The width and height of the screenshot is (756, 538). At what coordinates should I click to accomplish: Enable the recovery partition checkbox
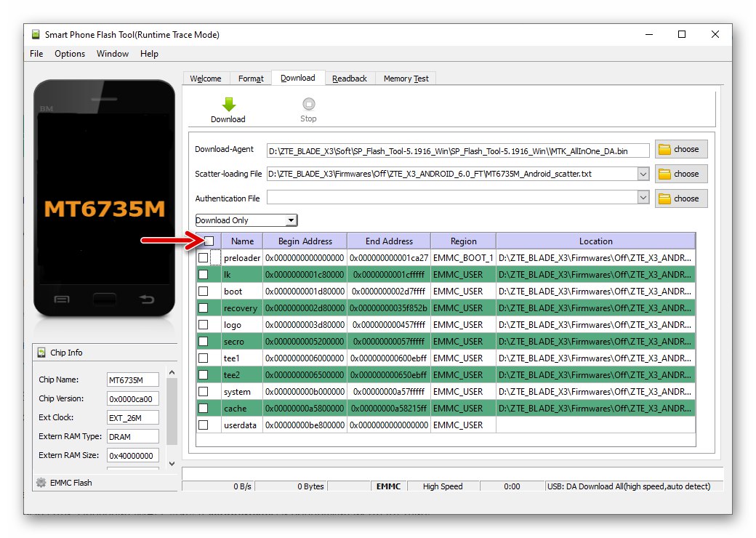(x=204, y=308)
